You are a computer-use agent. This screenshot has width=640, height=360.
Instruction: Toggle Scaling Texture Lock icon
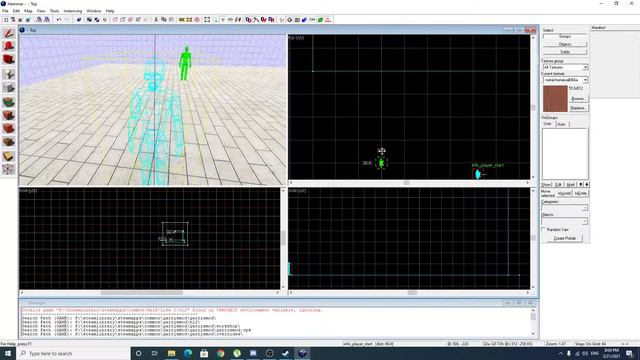[231, 20]
